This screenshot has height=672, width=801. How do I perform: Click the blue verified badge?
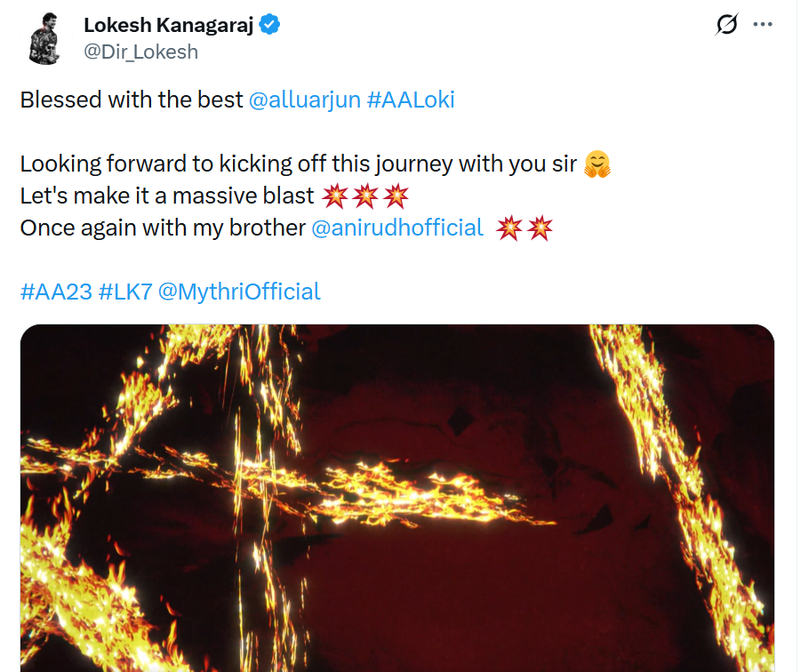coord(270,26)
